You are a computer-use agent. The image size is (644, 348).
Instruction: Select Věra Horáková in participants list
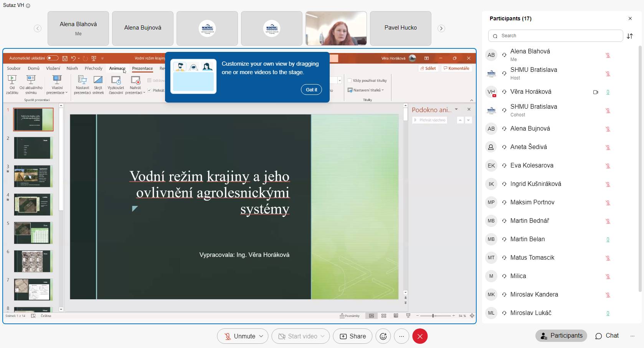(x=530, y=92)
